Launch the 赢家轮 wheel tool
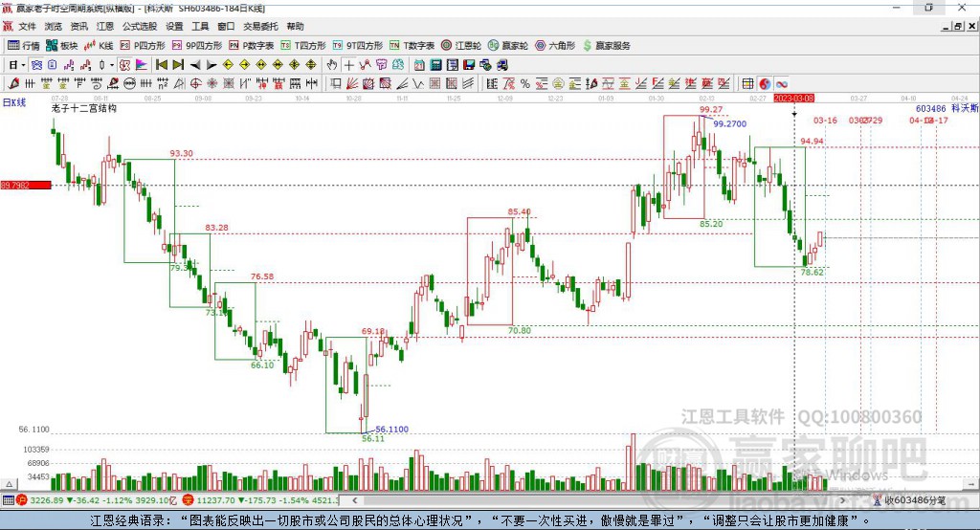 [508, 46]
